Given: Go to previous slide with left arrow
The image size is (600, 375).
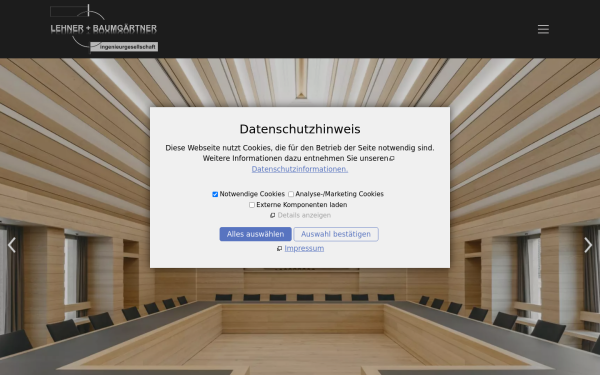Looking at the screenshot, I should coord(12,245).
